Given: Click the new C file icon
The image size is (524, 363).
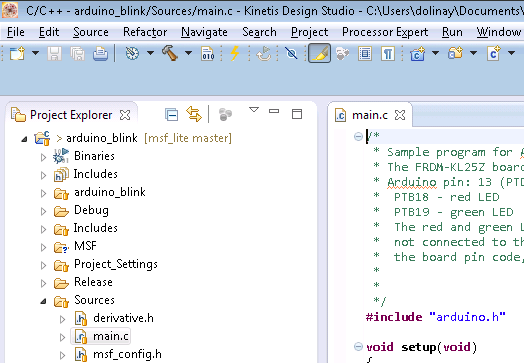Looking at the screenshot, I should point(494,53).
